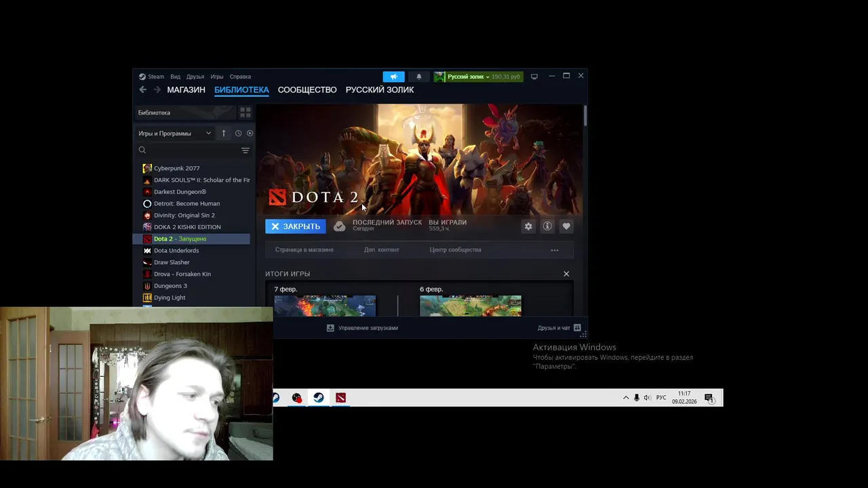868x488 pixels.
Task: Click the Dota 2 taskbar icon
Action: [340, 398]
